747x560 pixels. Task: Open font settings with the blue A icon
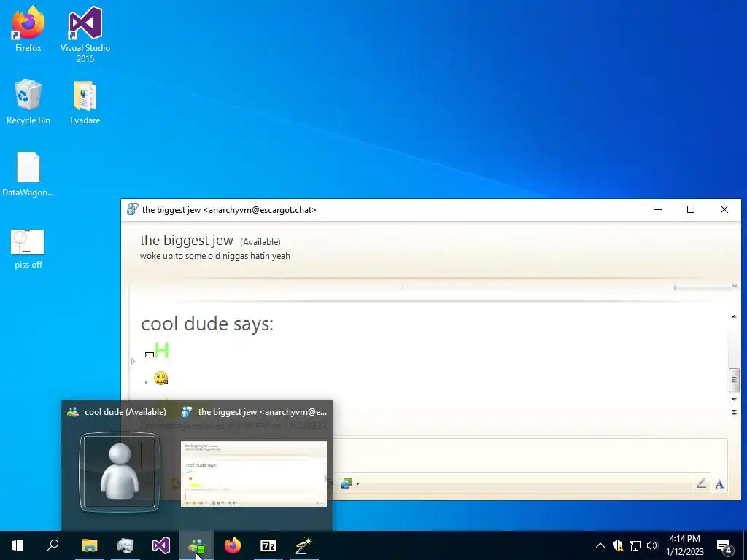pyautogui.click(x=719, y=484)
